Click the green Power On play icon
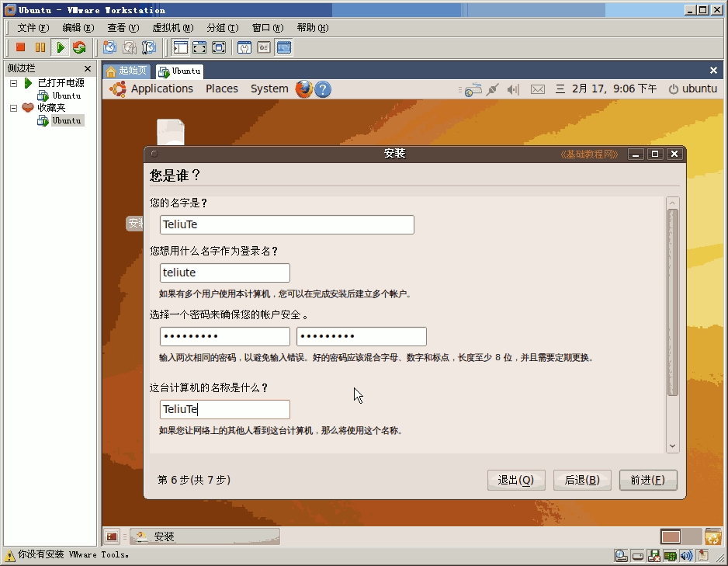The height and width of the screenshot is (566, 728). [60, 47]
